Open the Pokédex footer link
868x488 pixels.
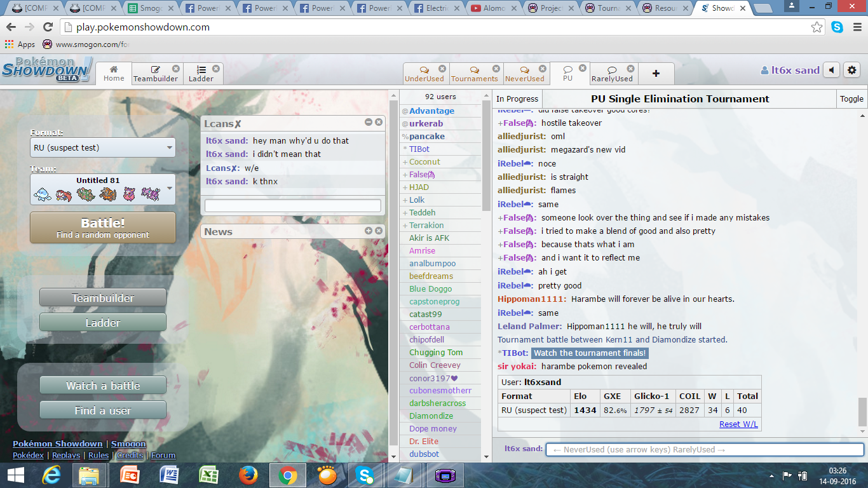pyautogui.click(x=29, y=455)
